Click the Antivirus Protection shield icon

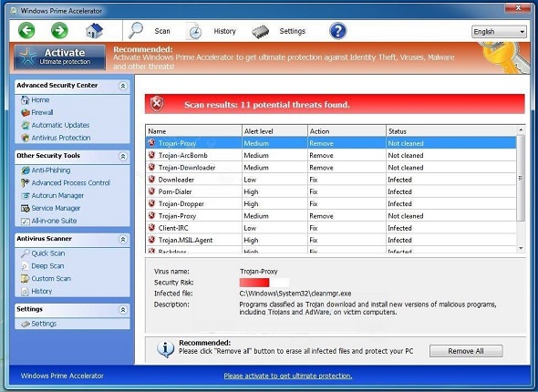tap(25, 138)
